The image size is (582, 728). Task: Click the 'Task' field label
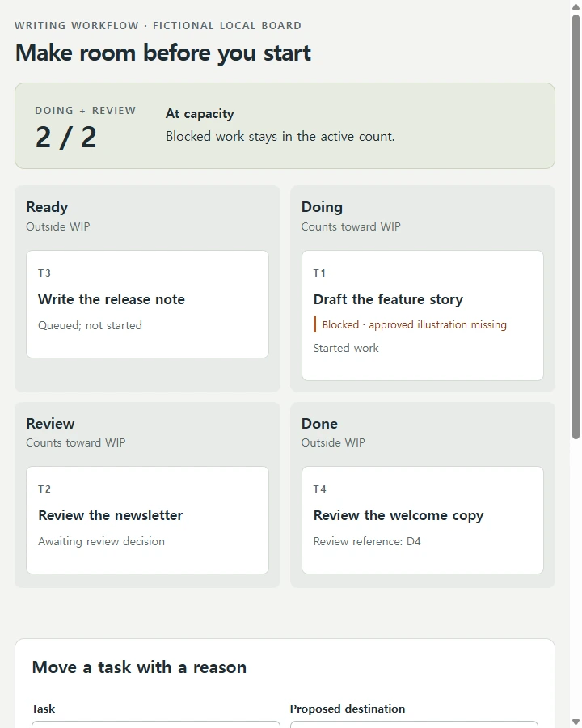pyautogui.click(x=43, y=709)
